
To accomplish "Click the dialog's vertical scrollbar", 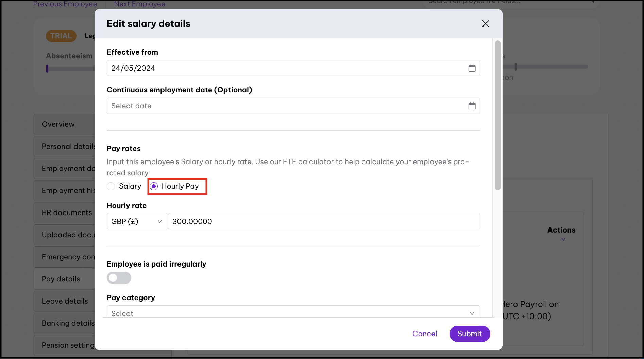I will point(497,116).
